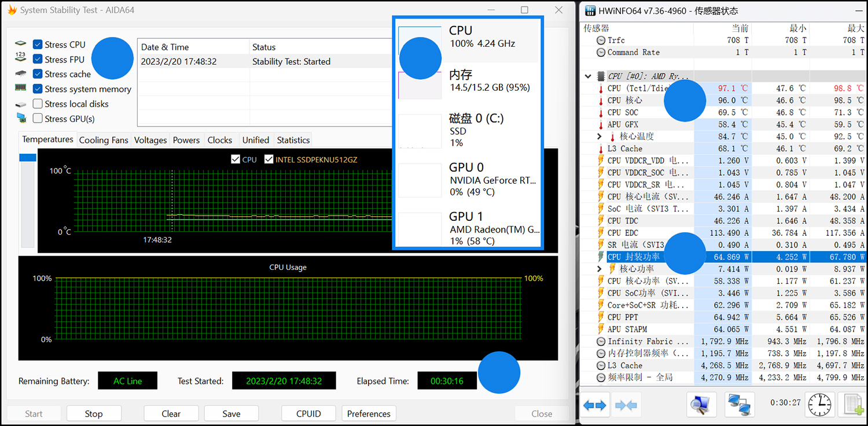Click the thermometer icon beside CPU SOC
Image resolution: width=868 pixels, height=426 pixels.
point(601,112)
